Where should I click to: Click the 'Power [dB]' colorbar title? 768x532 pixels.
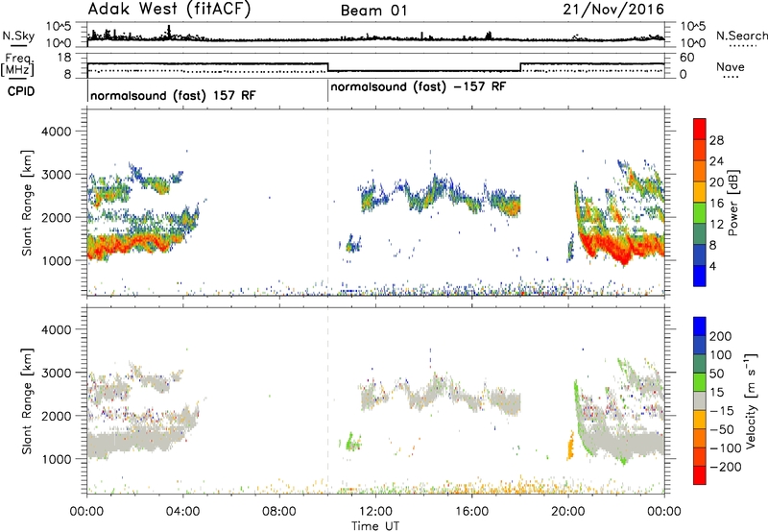(x=732, y=203)
